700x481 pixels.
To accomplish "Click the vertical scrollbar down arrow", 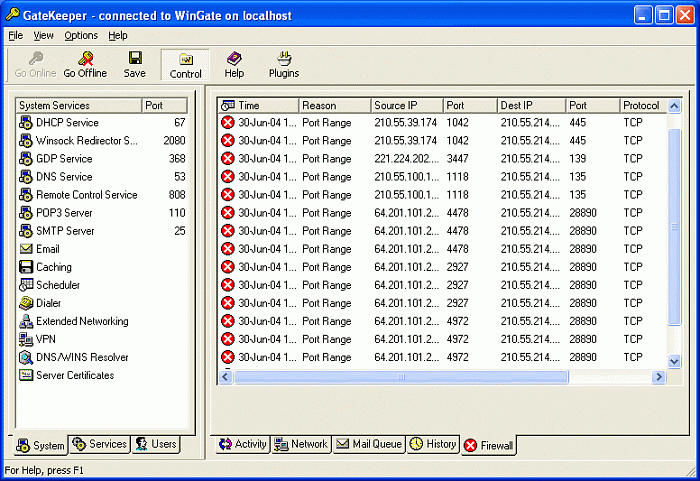I will [674, 361].
